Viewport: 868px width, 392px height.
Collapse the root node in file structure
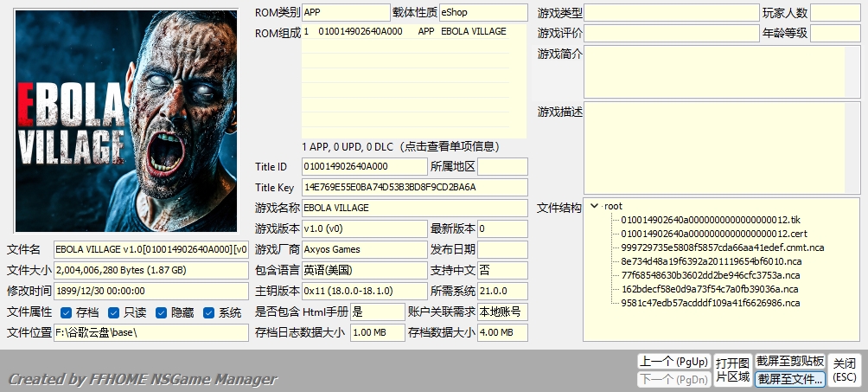click(x=594, y=206)
